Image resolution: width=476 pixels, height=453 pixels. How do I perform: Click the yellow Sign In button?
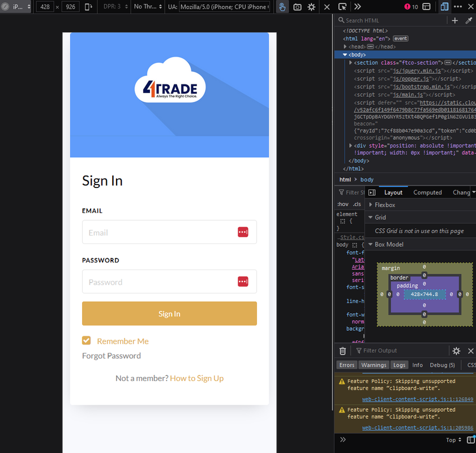169,314
